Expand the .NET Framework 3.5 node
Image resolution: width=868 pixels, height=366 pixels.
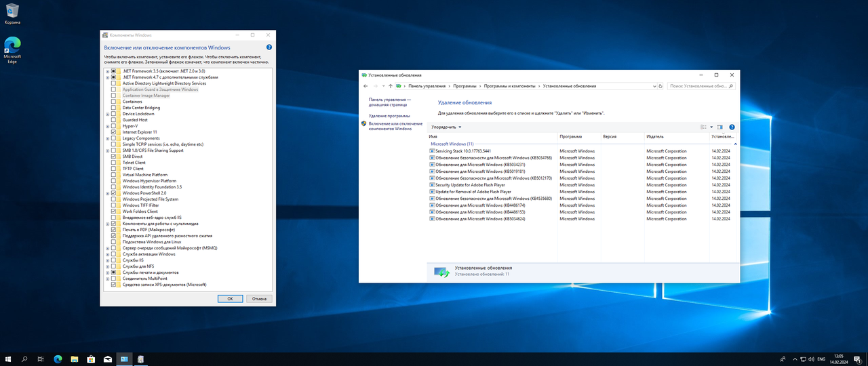[107, 71]
